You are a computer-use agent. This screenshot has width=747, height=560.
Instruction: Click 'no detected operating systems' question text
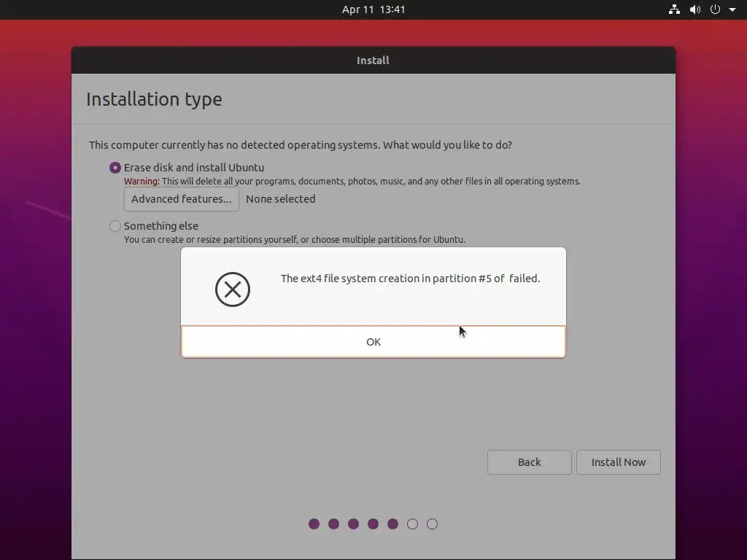click(x=301, y=145)
